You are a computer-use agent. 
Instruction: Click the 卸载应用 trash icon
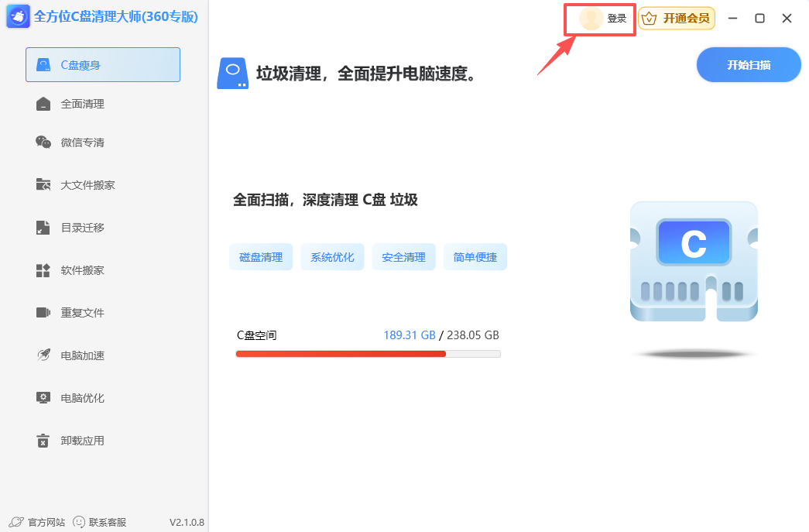(x=43, y=441)
